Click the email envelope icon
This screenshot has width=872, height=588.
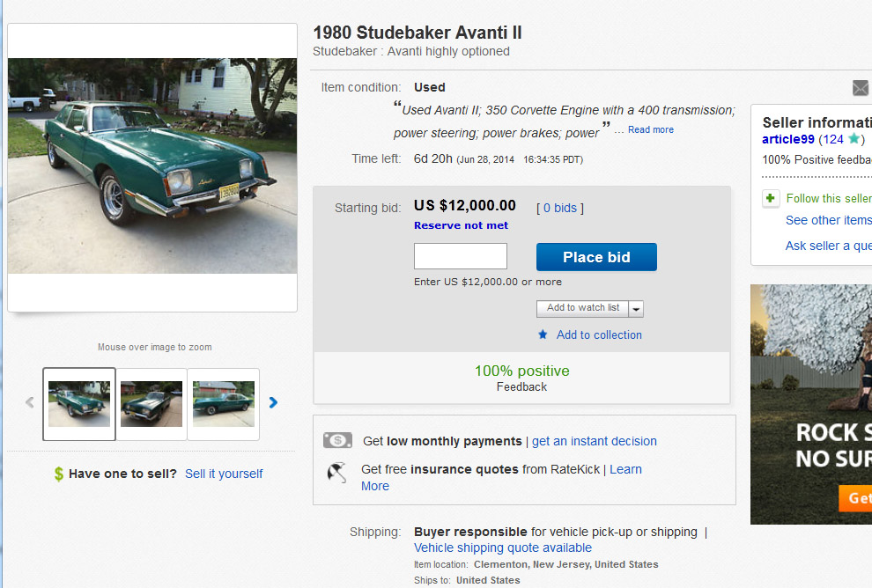(861, 87)
